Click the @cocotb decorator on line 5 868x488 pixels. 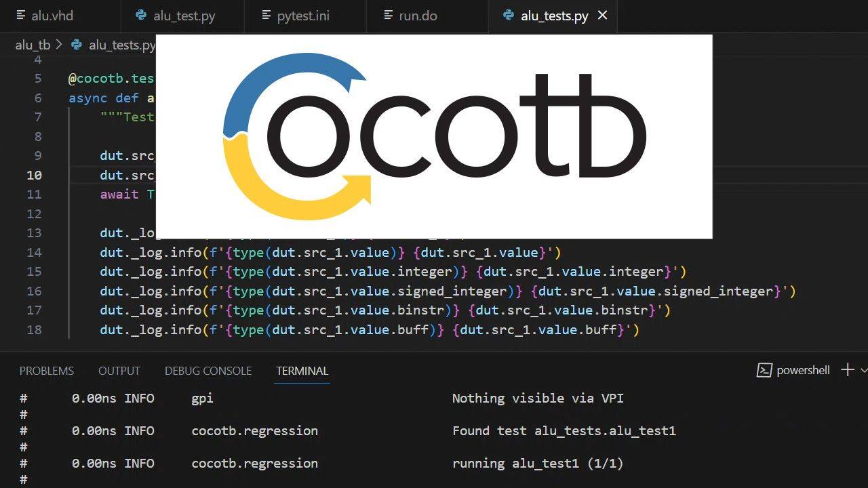point(112,79)
